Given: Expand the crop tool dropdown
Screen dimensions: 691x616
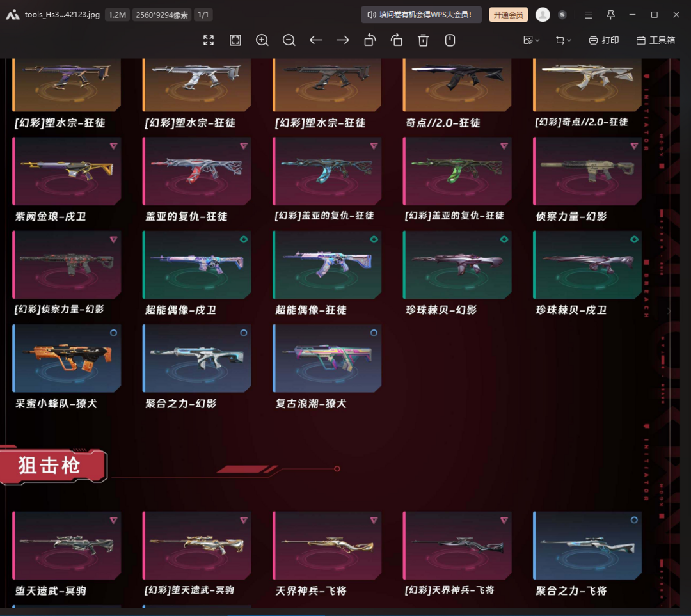Looking at the screenshot, I should click(563, 40).
